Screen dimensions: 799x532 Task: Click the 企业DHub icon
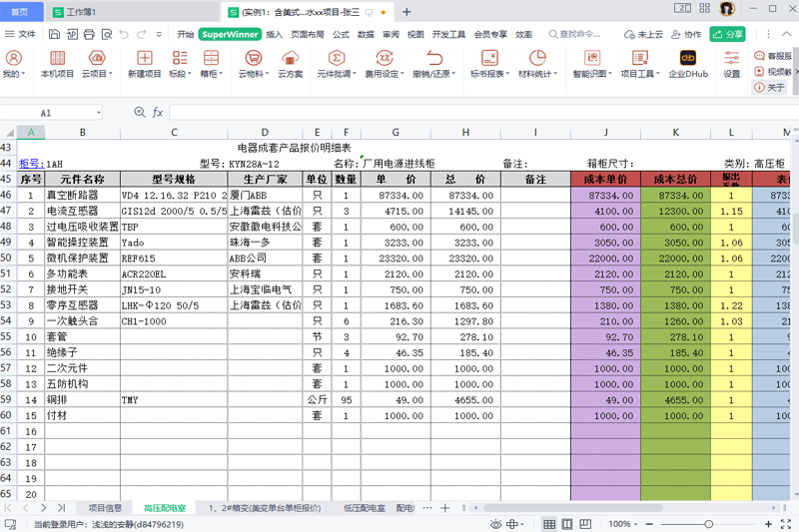tap(688, 64)
